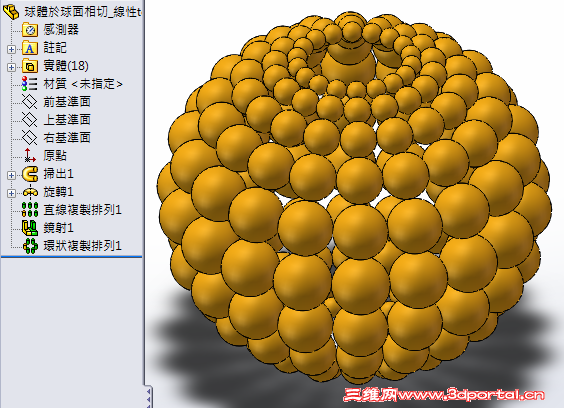The image size is (564, 408).
Task: Select 直線複製排列1 label in tree
Action: pyautogui.click(x=82, y=210)
